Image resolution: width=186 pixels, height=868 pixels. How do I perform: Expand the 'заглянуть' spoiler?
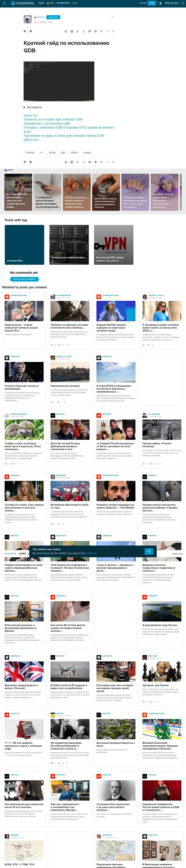pos(33,107)
